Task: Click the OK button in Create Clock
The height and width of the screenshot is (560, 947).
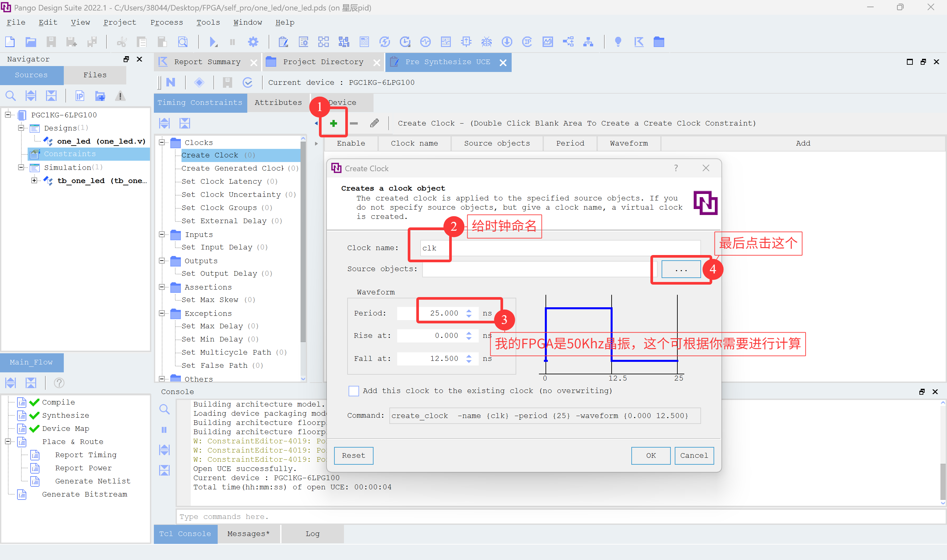Action: 650,455
